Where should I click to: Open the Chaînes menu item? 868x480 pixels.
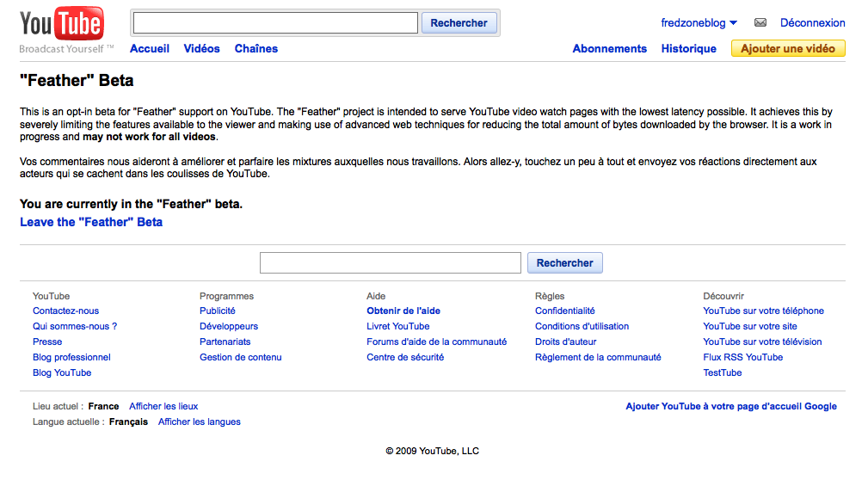pos(255,49)
